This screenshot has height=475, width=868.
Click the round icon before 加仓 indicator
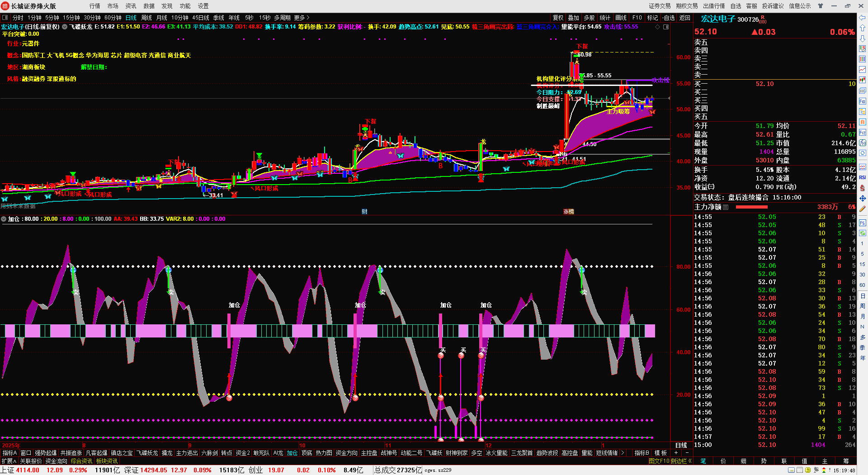pyautogui.click(x=4, y=219)
